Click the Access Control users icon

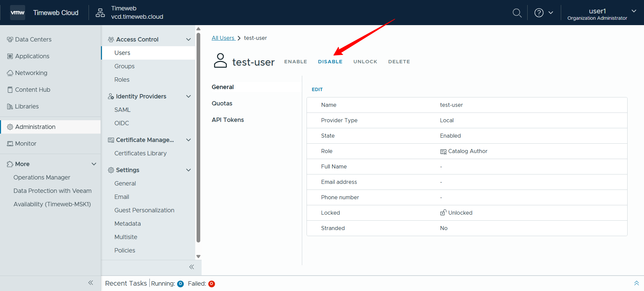[x=111, y=40]
